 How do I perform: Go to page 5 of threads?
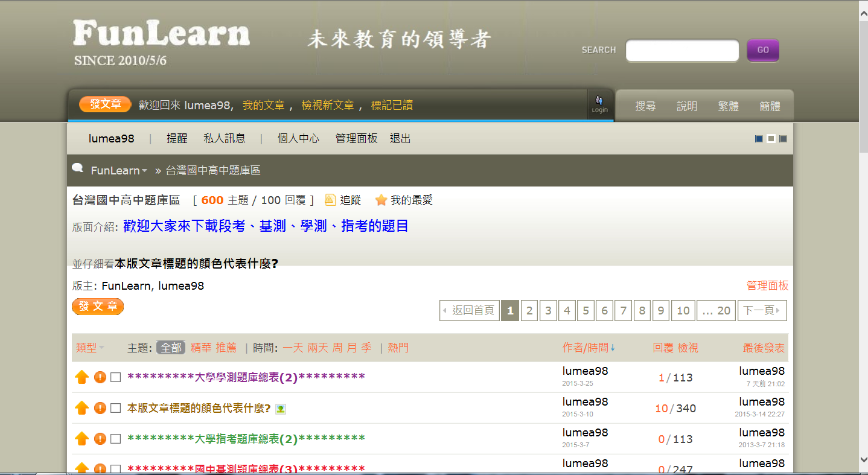(586, 311)
